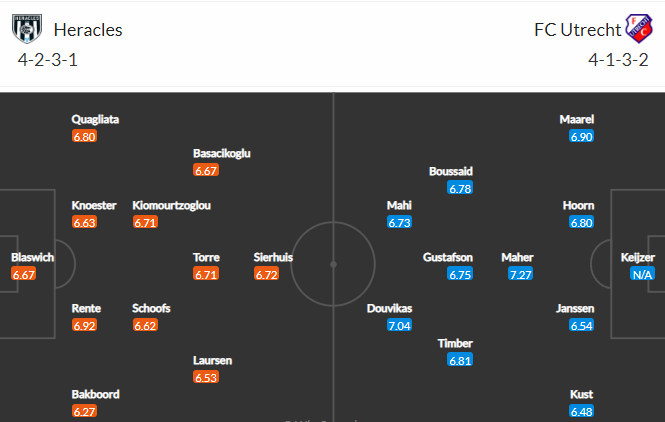Click the Heracles club crest icon
The height and width of the screenshot is (422, 665).
27,29
